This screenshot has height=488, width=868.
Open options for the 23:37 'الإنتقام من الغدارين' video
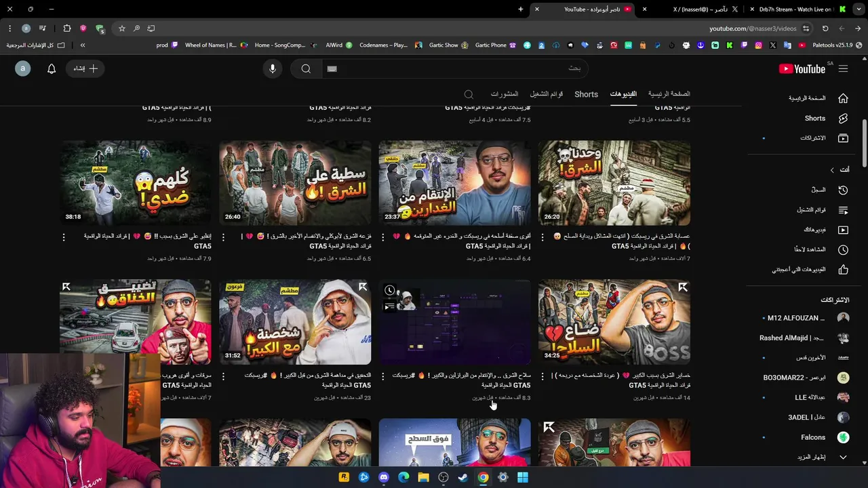point(382,237)
